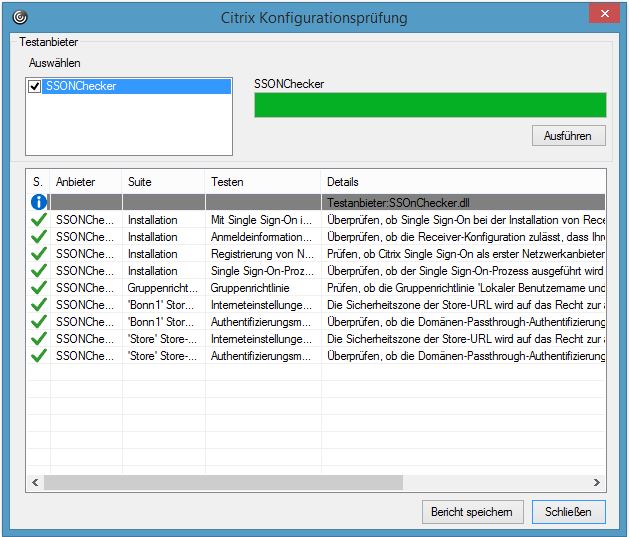Click the green SSONChecker progress bar
Viewport: 629px width, 537px height.
(430, 105)
